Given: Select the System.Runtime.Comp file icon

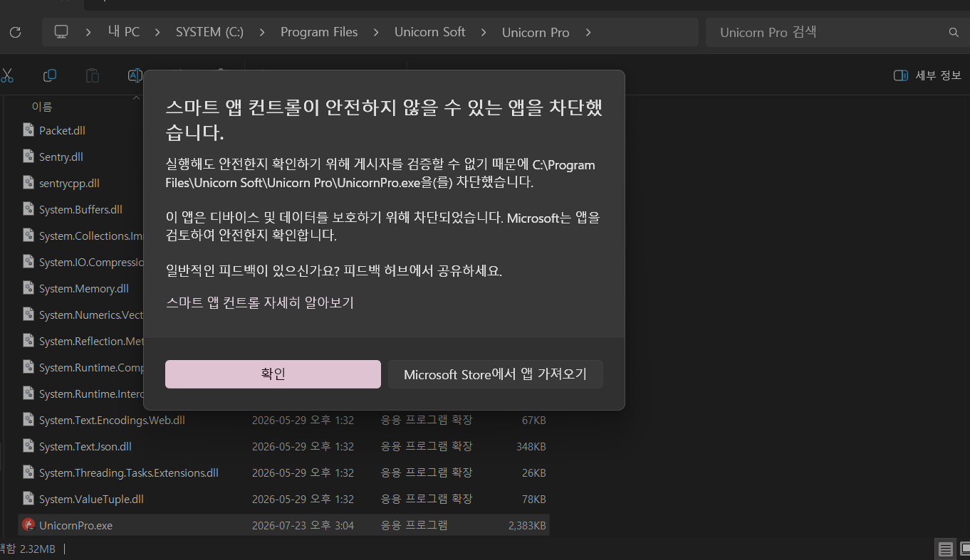Looking at the screenshot, I should pos(28,367).
